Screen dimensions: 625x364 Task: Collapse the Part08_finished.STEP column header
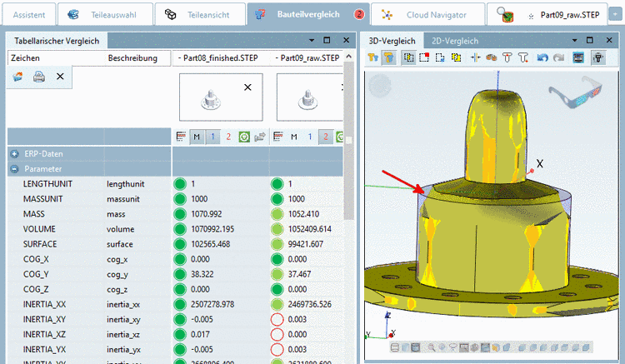pos(180,58)
